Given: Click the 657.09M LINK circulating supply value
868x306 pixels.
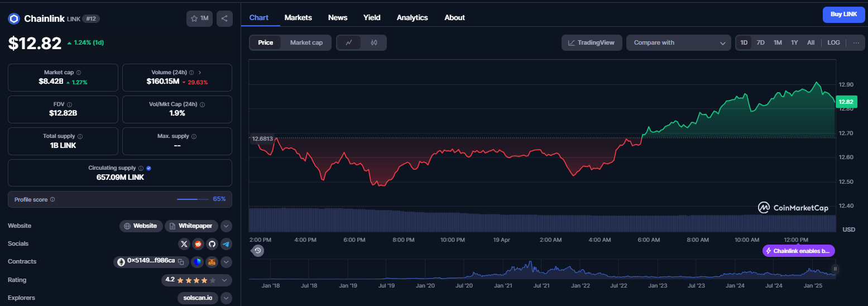Looking at the screenshot, I should 120,177.
